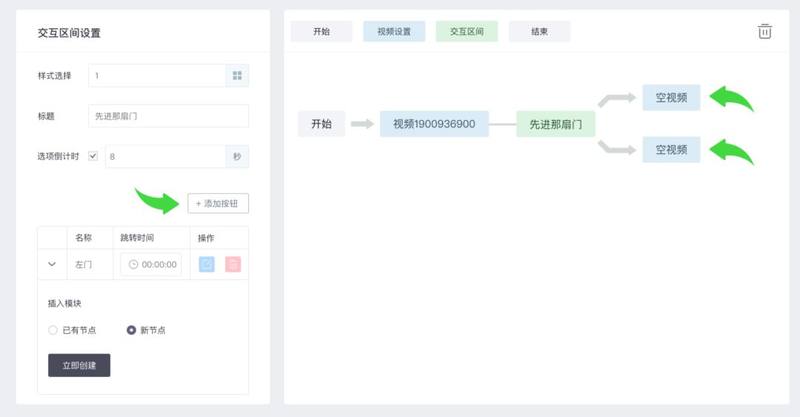
Task: Select the 开始 node in the flow canvas
Action: point(321,124)
